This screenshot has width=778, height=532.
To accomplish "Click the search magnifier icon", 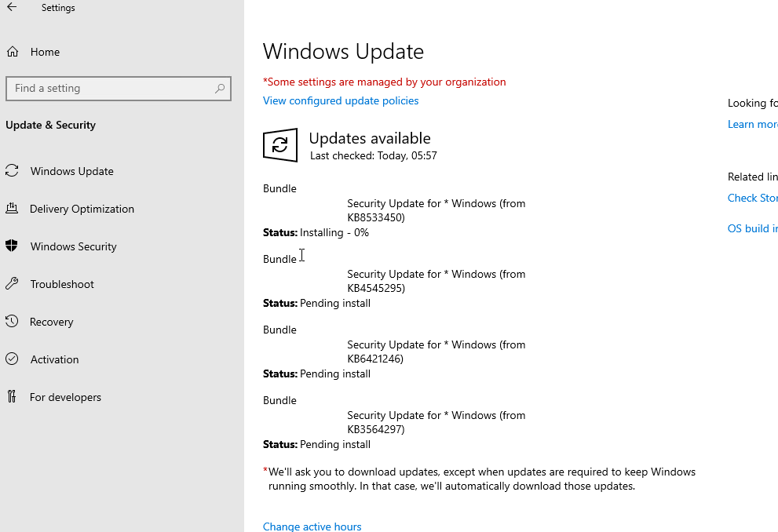I will 220,89.
